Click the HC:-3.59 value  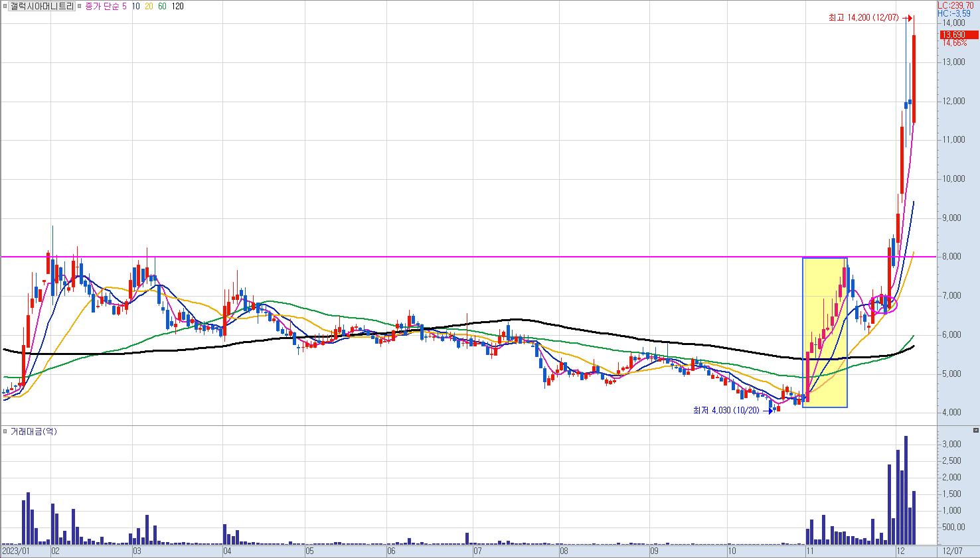tap(953, 13)
